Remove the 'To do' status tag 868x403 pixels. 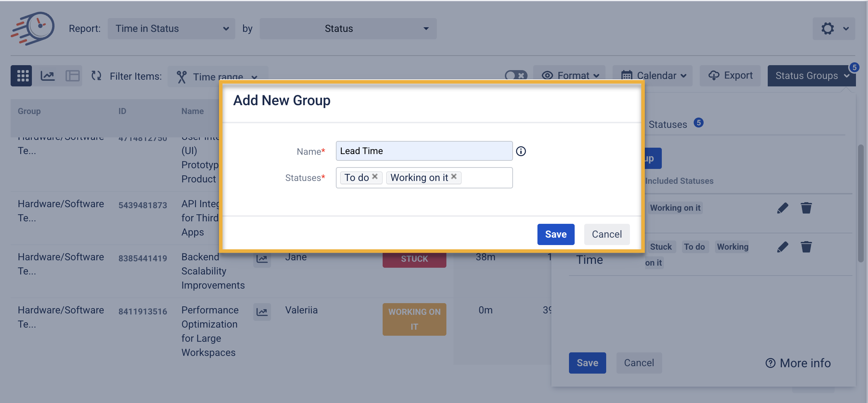pyautogui.click(x=375, y=176)
